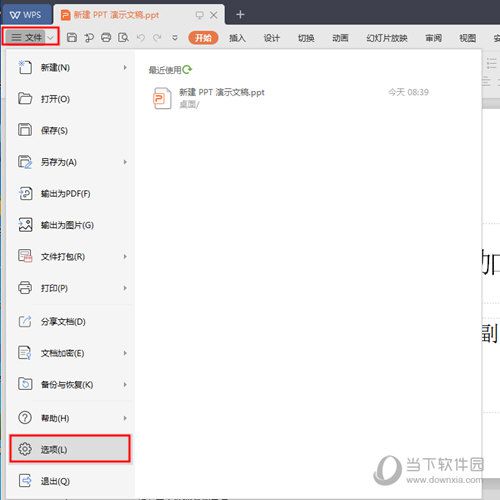Switch to the 幻灯片放映 ribbon tab
Screen dimensions: 500x500
[x=387, y=38]
